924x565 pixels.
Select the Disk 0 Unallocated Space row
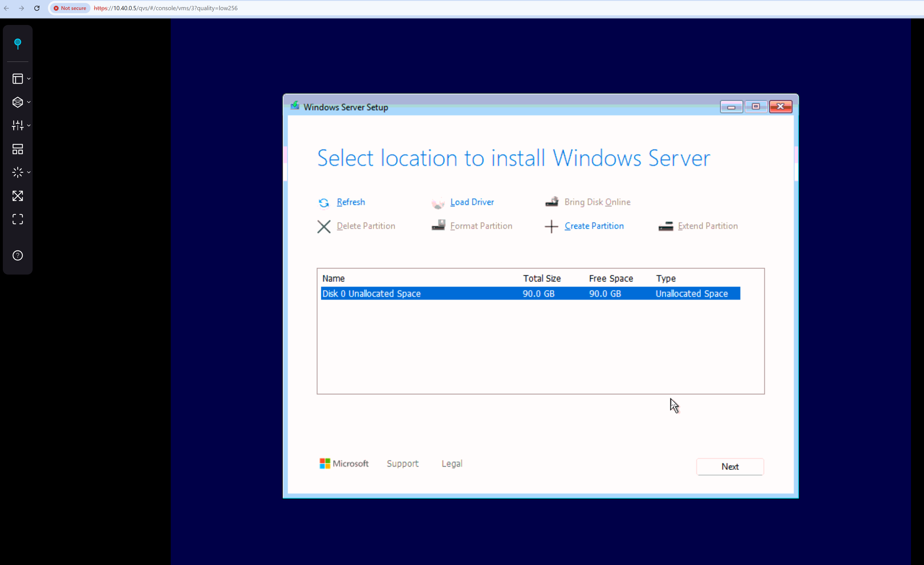pyautogui.click(x=530, y=294)
